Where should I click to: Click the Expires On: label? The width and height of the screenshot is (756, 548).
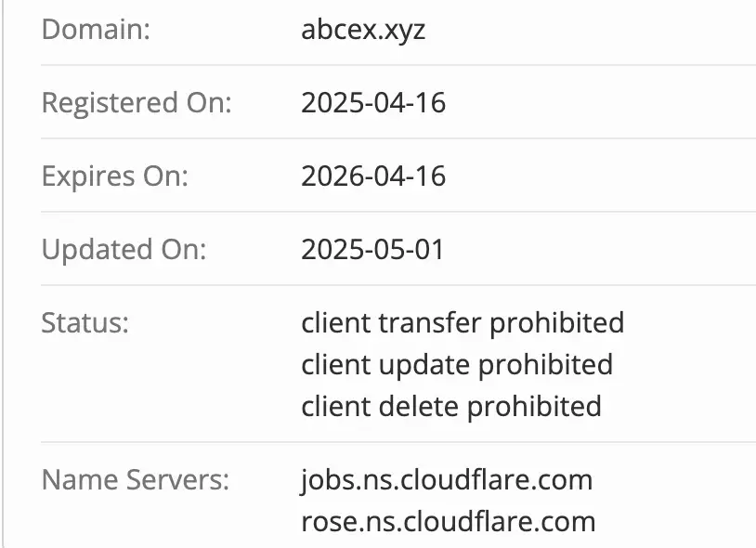coord(115,176)
